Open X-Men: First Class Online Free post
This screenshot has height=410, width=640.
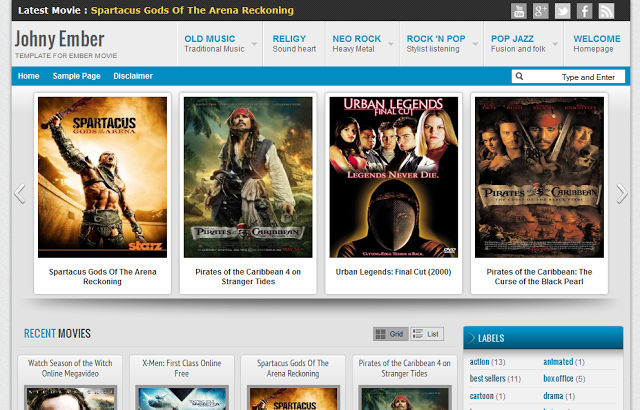(x=182, y=368)
